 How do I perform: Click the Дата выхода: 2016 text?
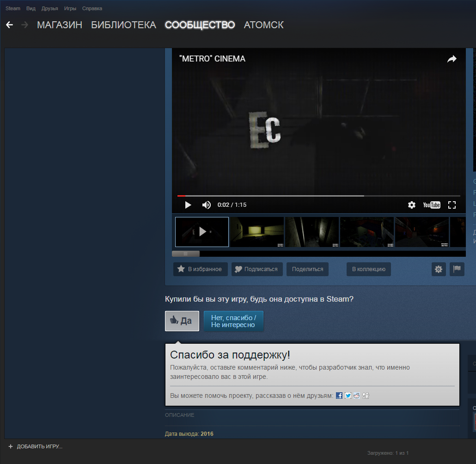[x=189, y=434]
